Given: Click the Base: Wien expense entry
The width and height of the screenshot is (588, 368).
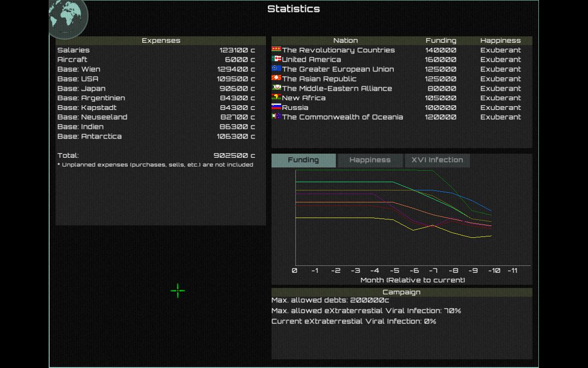Looking at the screenshot, I should pyautogui.click(x=156, y=69).
